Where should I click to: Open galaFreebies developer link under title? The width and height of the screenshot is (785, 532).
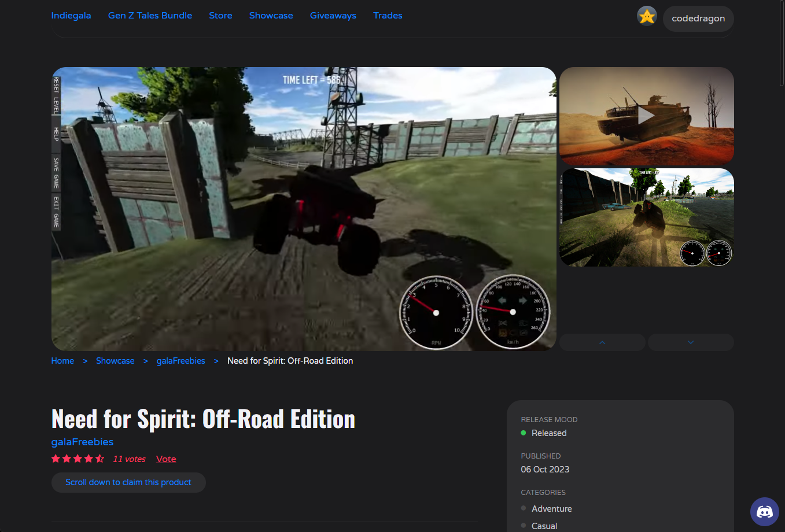click(82, 442)
